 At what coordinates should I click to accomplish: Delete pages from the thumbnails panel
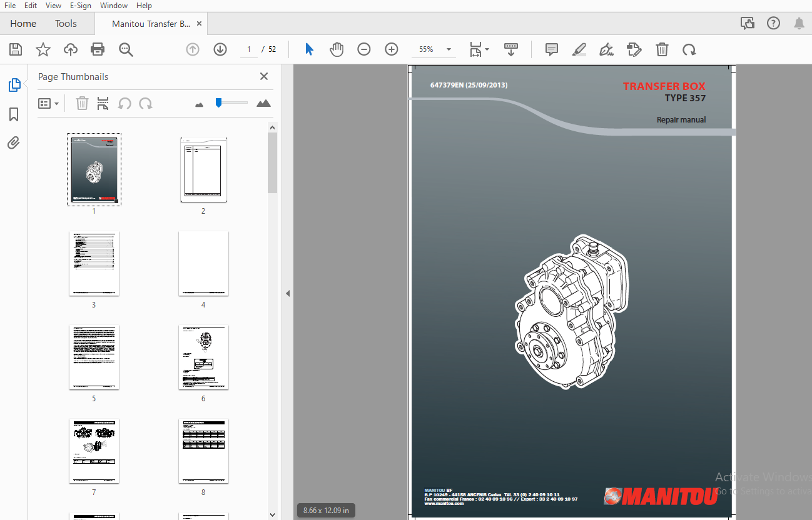pyautogui.click(x=82, y=104)
